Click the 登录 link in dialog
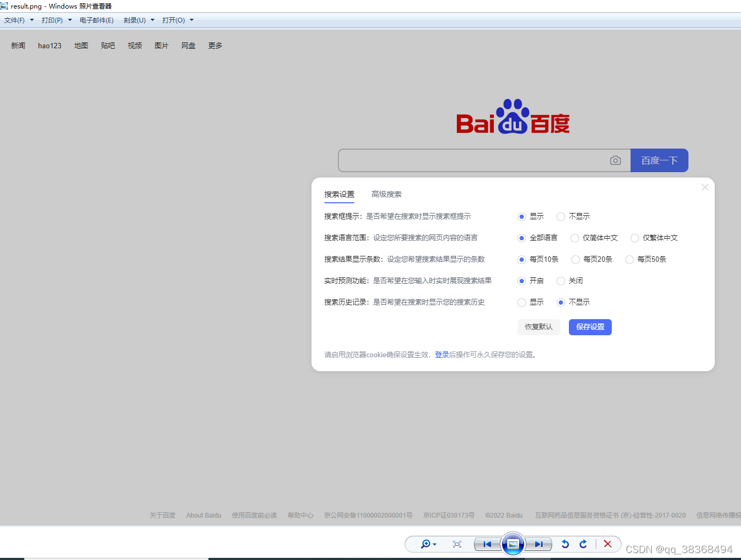This screenshot has width=741, height=560. [442, 355]
